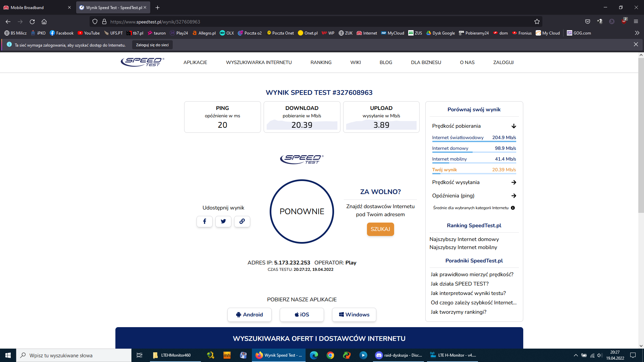Expand the Opóźnienia (ping) section

pos(474,196)
